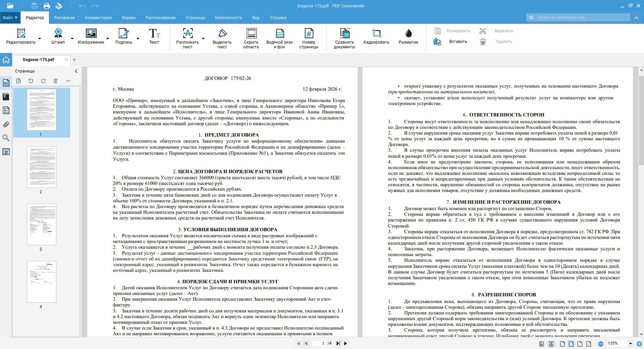Click the Копировать button
Screen dimensions: 644x349
[x=452, y=31]
